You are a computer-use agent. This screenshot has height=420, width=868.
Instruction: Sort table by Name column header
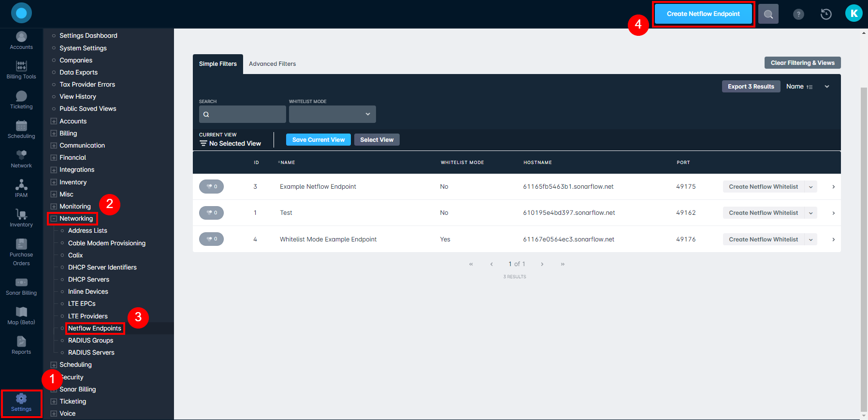[287, 163]
